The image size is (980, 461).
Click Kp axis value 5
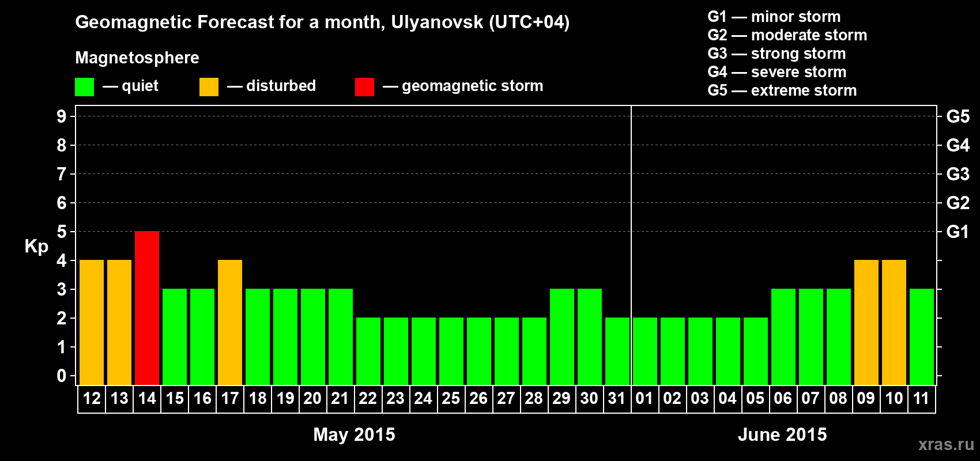point(62,232)
